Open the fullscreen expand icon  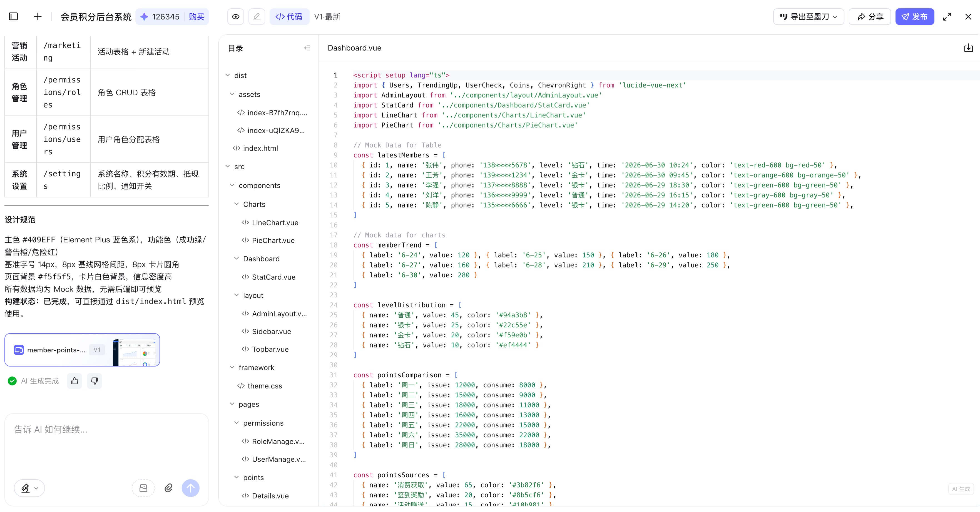click(947, 17)
